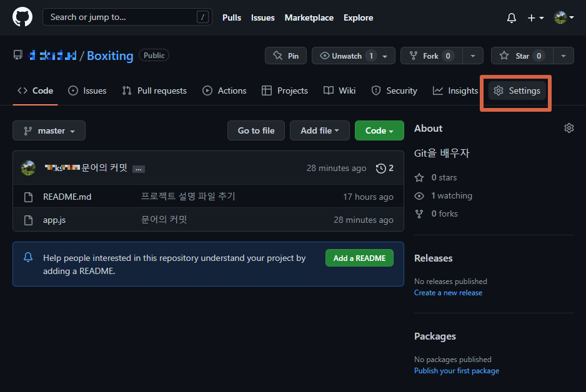This screenshot has height=392, width=586.
Task: Click Create a new release
Action: [448, 293]
